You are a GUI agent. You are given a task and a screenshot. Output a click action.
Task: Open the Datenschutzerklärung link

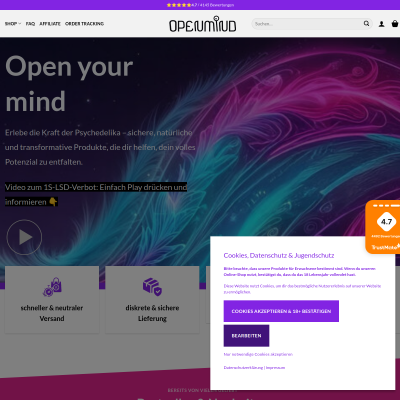click(243, 367)
